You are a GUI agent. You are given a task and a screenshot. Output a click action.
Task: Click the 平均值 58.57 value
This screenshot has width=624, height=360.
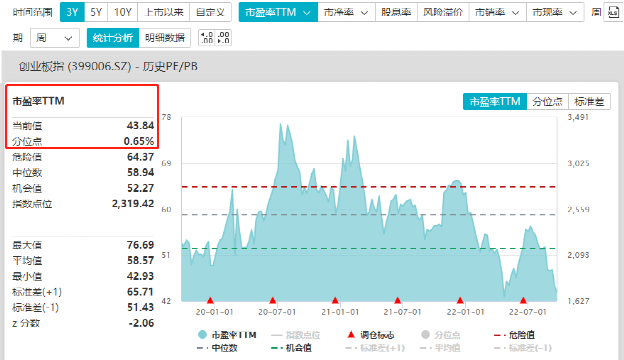tap(140, 261)
